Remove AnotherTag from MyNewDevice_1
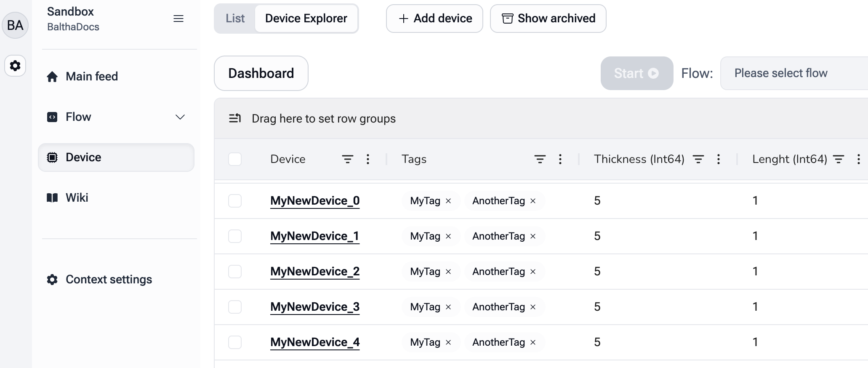The height and width of the screenshot is (368, 868). (533, 236)
